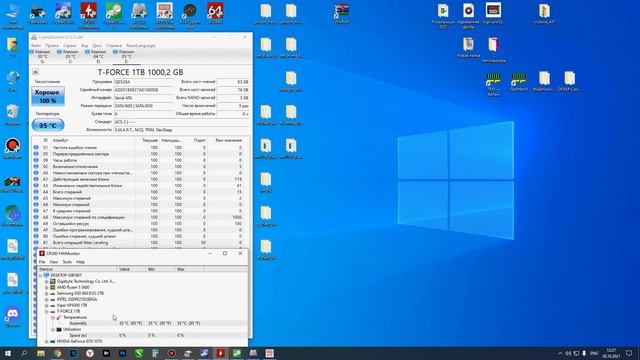Expand the INTEL SSD node in HWMonitor
Screen dimensions: 640x360
pyautogui.click(x=47, y=299)
